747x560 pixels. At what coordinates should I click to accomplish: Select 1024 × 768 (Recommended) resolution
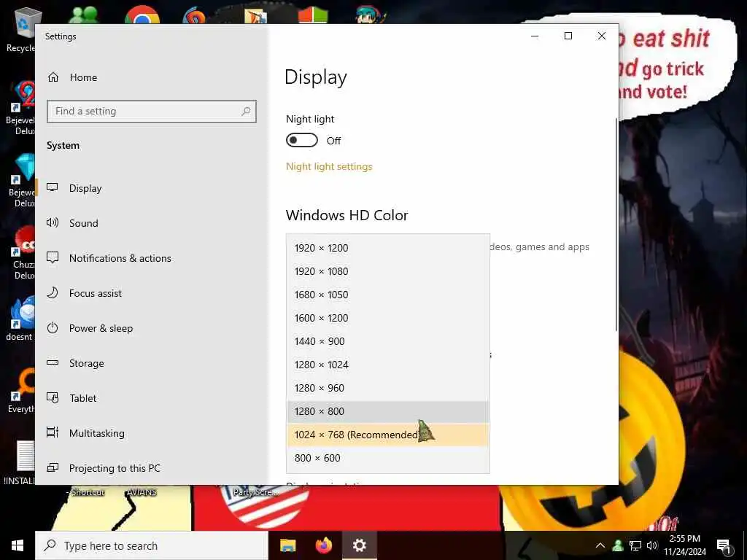tap(388, 435)
